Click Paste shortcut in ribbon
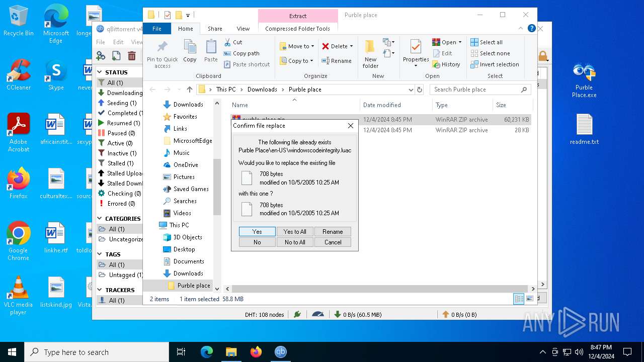The width and height of the screenshot is (644, 362). pos(247,64)
